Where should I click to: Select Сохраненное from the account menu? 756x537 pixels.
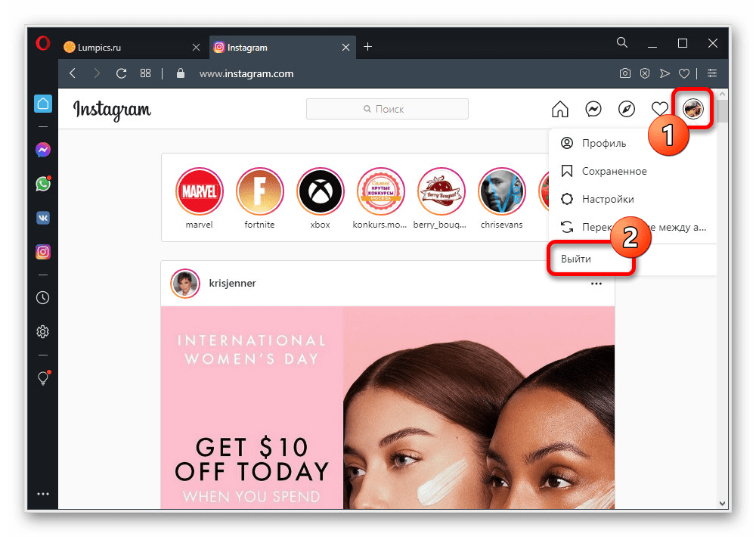point(614,172)
